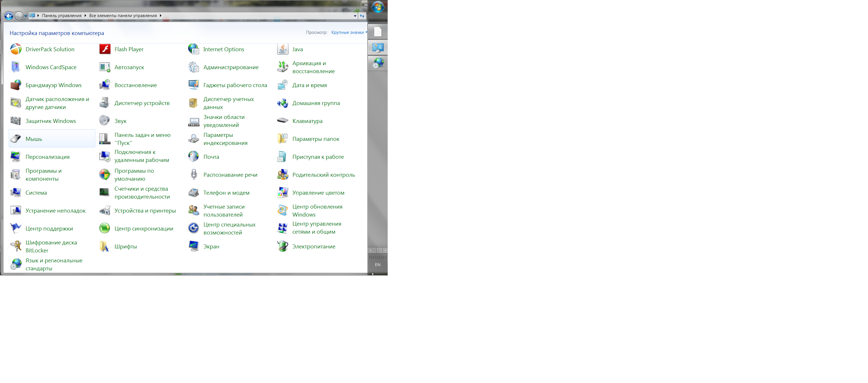This screenshot has height=383, width=868.
Task: Click the Forward navigation button
Action: coord(19,16)
